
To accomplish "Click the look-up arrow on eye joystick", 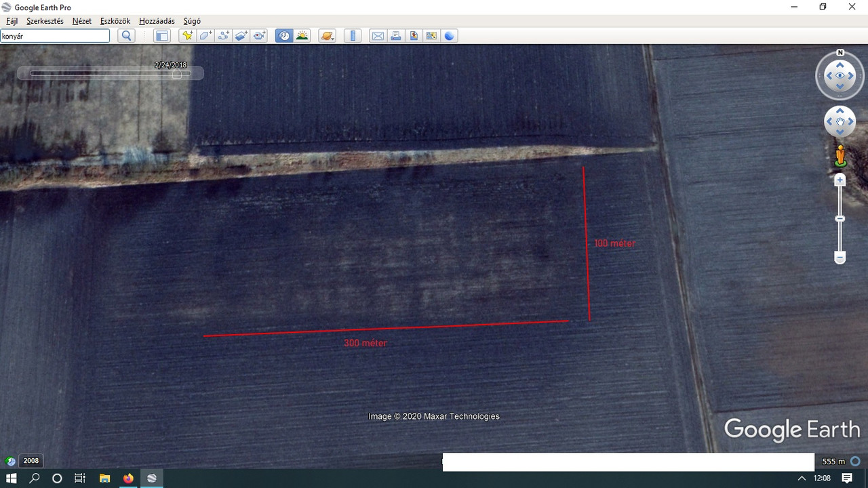I will pyautogui.click(x=840, y=65).
